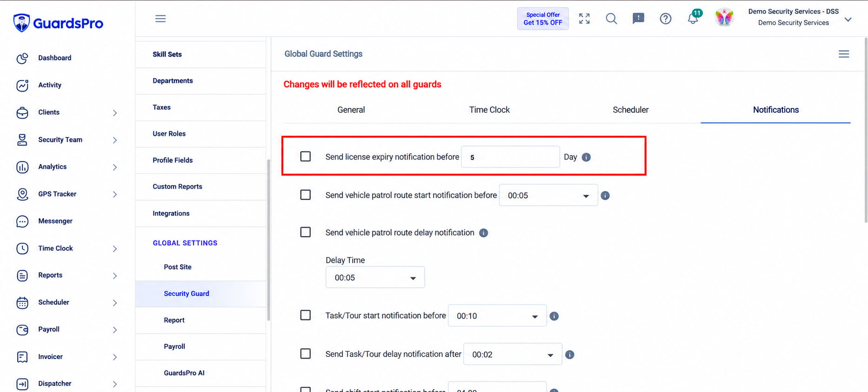
Task: Enable Task/Tour start notification checkbox
Action: [306, 315]
